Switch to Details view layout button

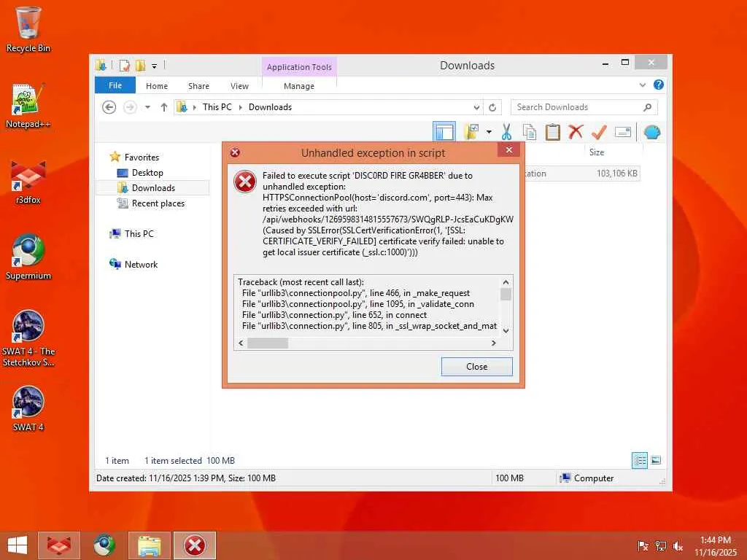(639, 460)
